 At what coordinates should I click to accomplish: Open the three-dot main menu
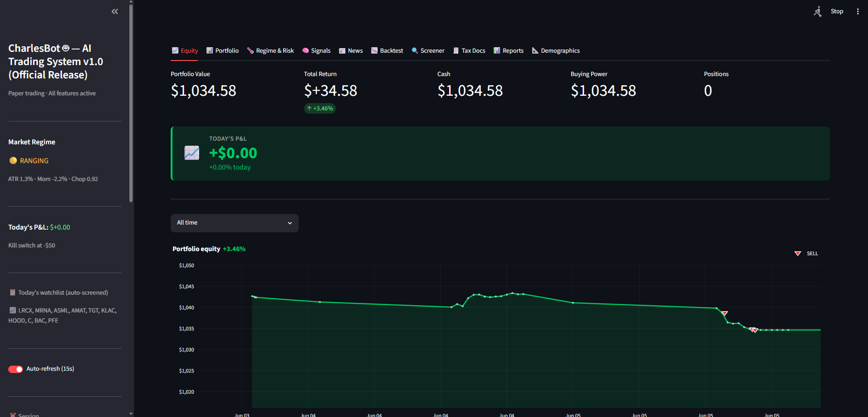point(857,11)
